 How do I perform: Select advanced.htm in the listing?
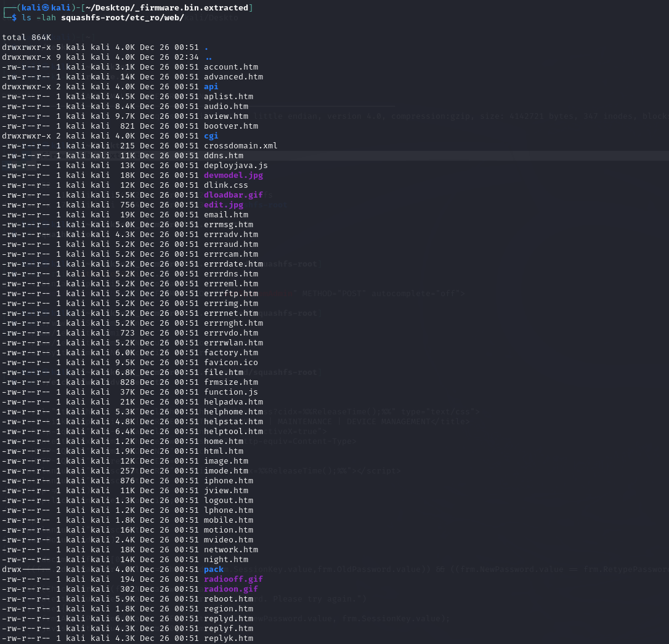click(x=233, y=77)
